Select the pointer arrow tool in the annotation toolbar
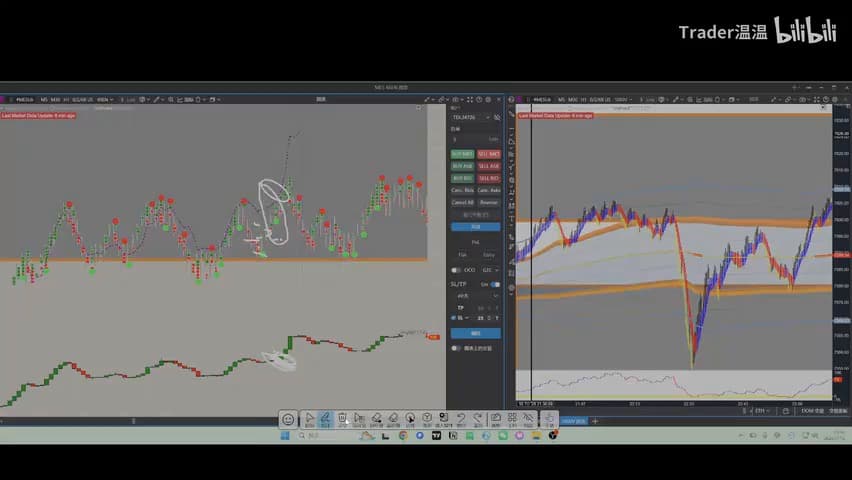Image resolution: width=852 pixels, height=480 pixels. [x=309, y=419]
